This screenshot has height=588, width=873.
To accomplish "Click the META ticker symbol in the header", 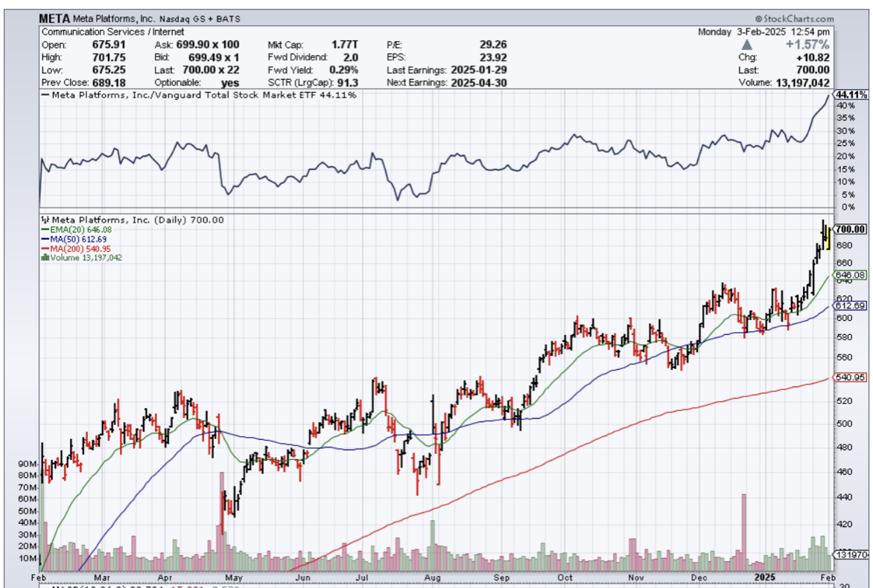I will click(x=54, y=18).
